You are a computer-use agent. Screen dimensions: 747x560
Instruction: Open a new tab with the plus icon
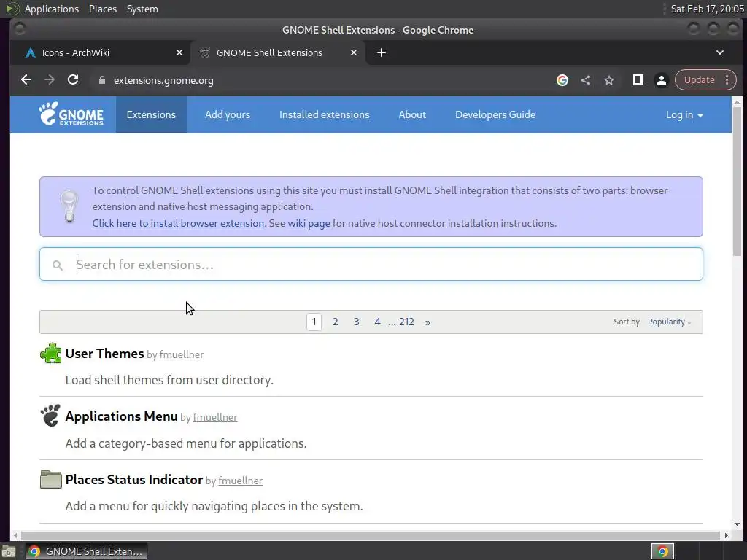pyautogui.click(x=381, y=52)
